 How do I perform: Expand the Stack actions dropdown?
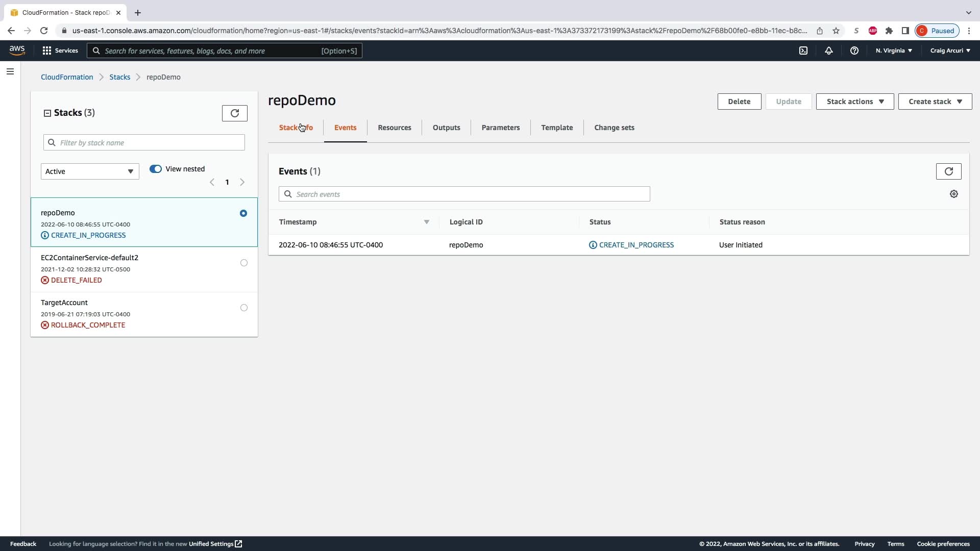pos(854,102)
